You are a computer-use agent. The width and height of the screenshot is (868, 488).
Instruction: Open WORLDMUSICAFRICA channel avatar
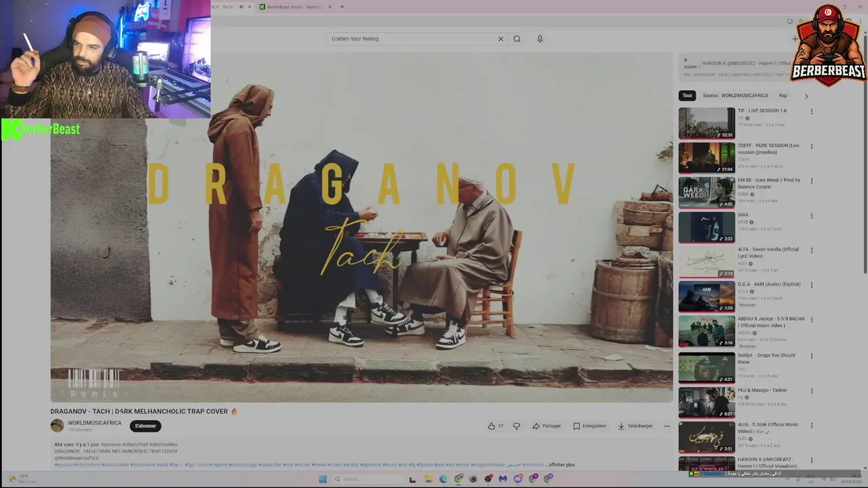click(57, 426)
